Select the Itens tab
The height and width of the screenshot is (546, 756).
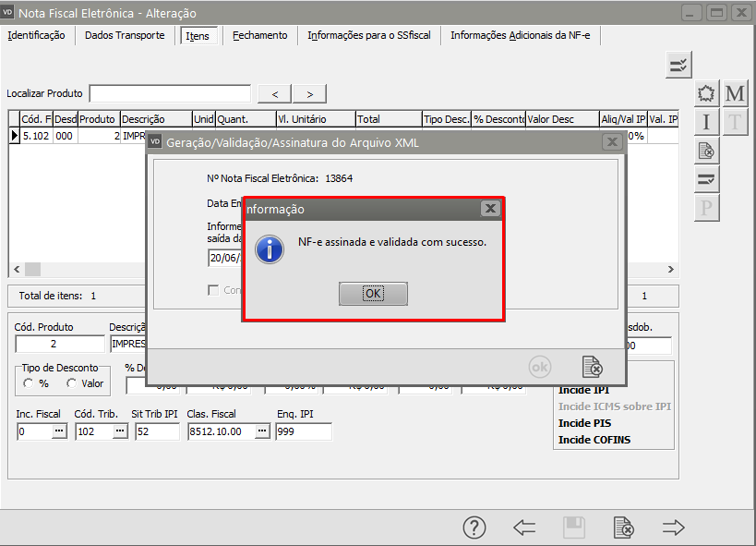pyautogui.click(x=198, y=36)
